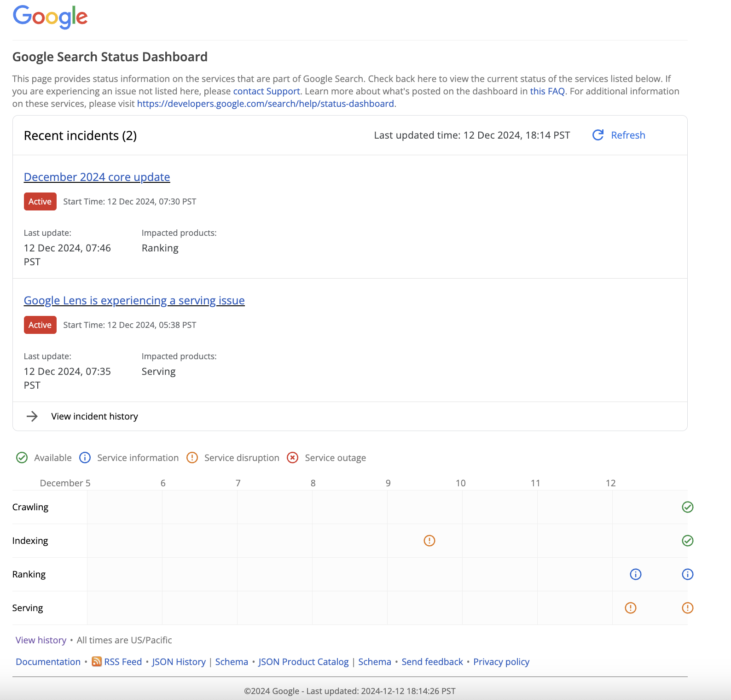
Task: Click Indexing disruption icon on December 9
Action: [x=429, y=541]
